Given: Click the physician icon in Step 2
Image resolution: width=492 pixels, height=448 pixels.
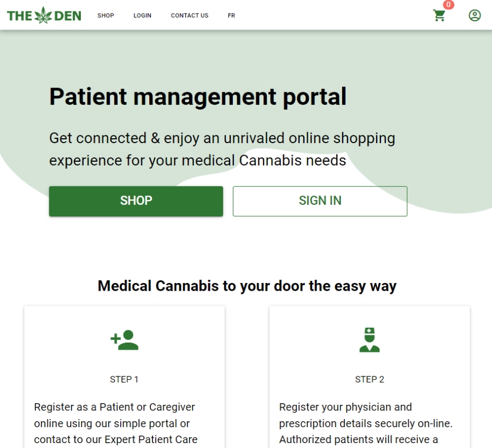Looking at the screenshot, I should point(370,340).
